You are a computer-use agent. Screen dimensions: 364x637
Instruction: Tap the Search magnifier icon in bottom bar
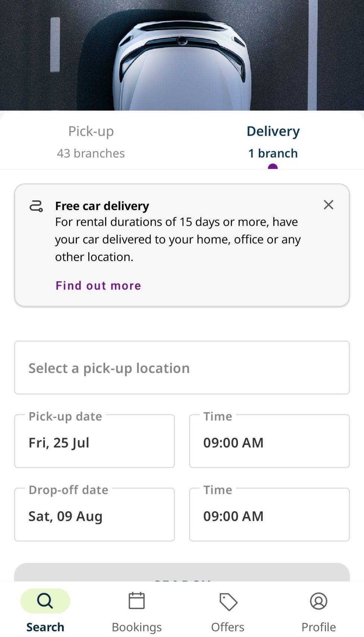[45, 601]
